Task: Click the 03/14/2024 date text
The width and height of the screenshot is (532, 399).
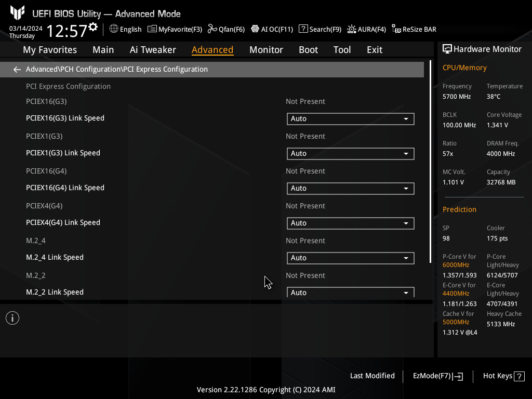Action: [26, 29]
